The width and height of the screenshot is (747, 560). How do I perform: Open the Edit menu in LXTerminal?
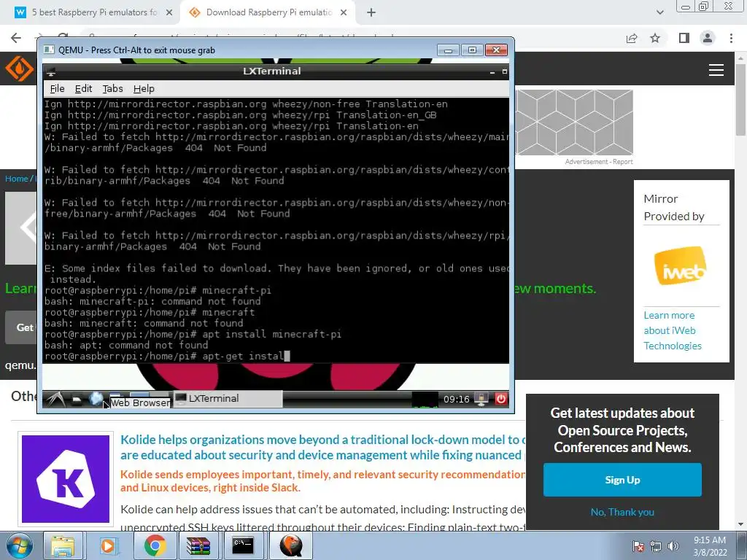[x=83, y=88]
